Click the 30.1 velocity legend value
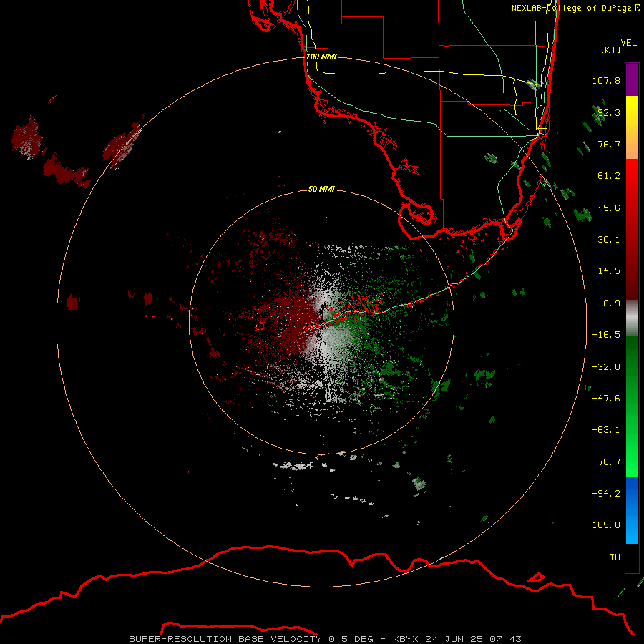The height and width of the screenshot is (644, 644). [x=609, y=240]
